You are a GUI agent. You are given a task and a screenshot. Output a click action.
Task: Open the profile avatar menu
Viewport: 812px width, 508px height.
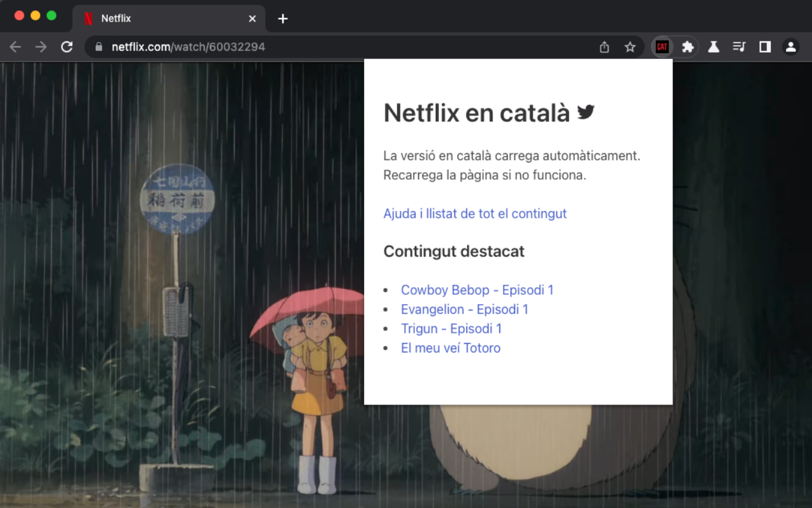pyautogui.click(x=790, y=47)
